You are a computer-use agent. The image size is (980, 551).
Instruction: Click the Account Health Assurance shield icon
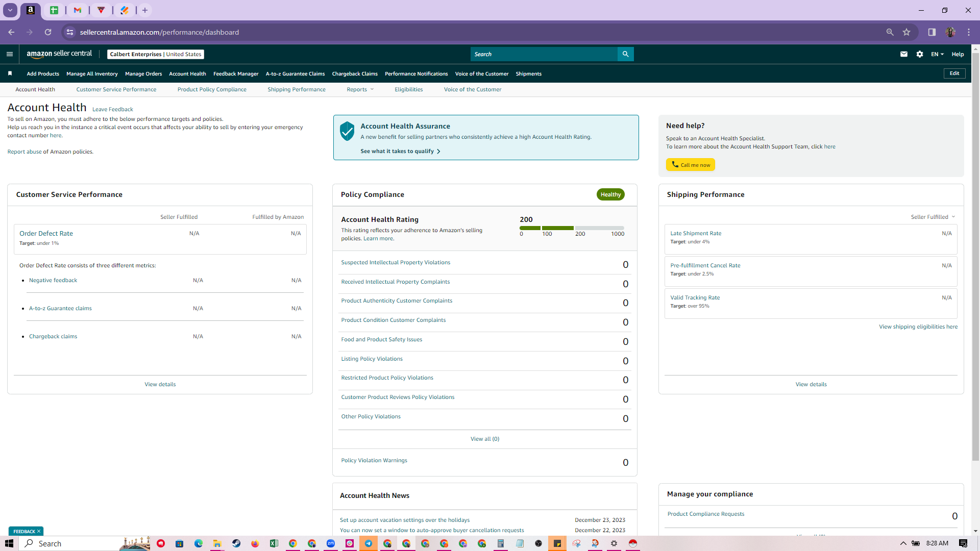pyautogui.click(x=347, y=131)
